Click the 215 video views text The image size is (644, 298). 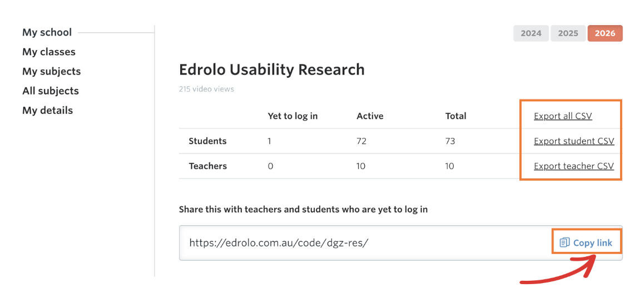(x=206, y=89)
